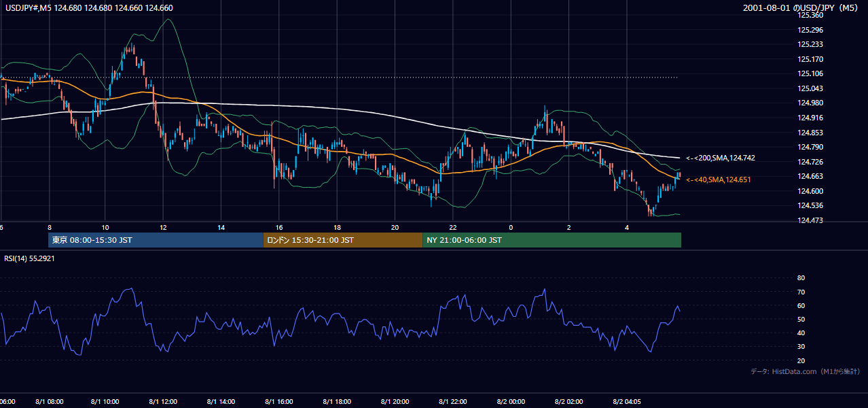This screenshot has width=868, height=408.
Task: Click the 8/1 12:00 date label
Action: click(x=163, y=402)
